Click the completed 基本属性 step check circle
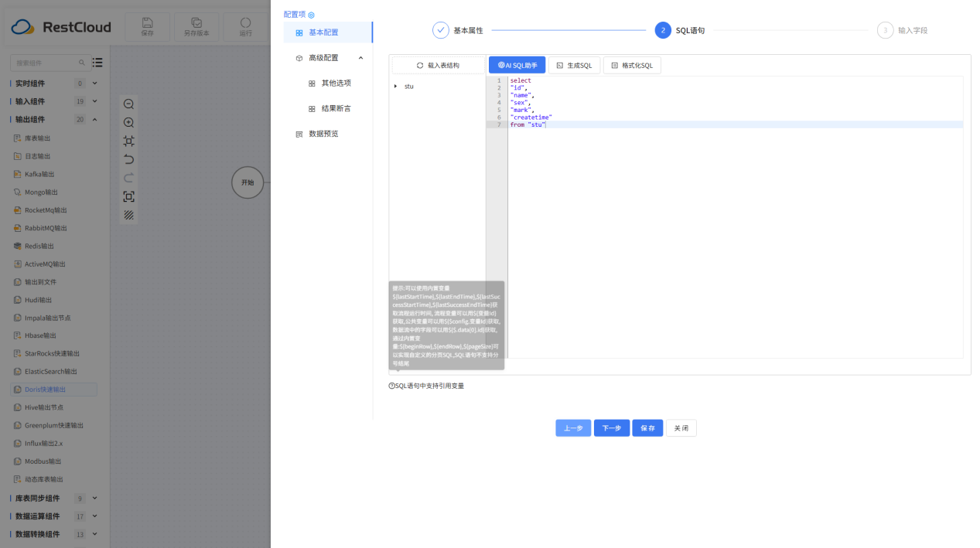The image size is (980, 548). (441, 30)
